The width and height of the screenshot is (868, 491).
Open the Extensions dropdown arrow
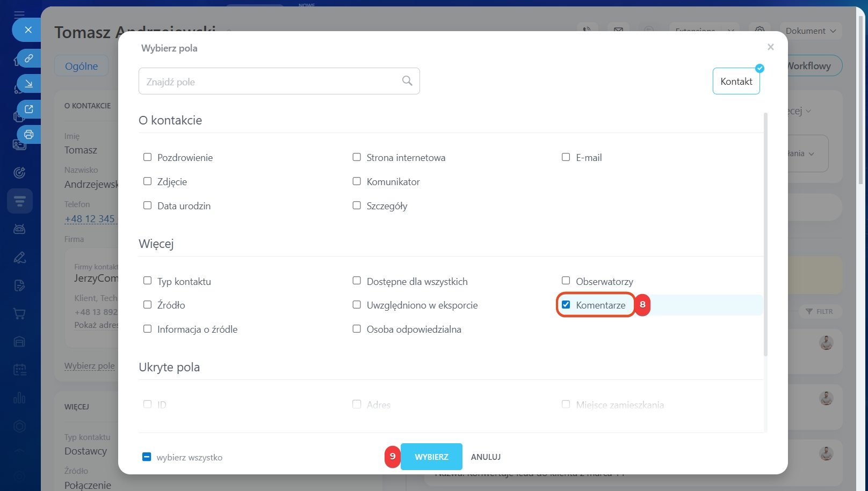pos(730,31)
